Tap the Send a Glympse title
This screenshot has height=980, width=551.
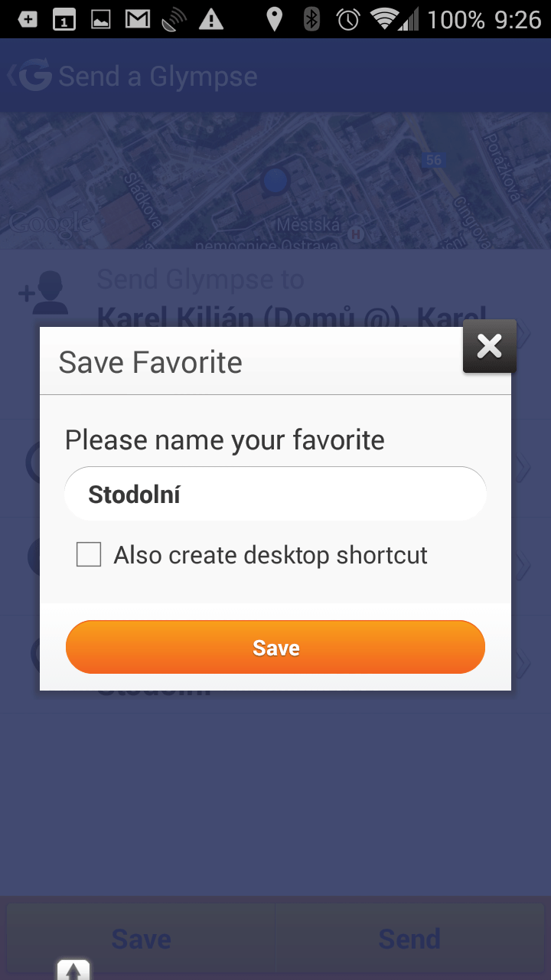tap(158, 77)
